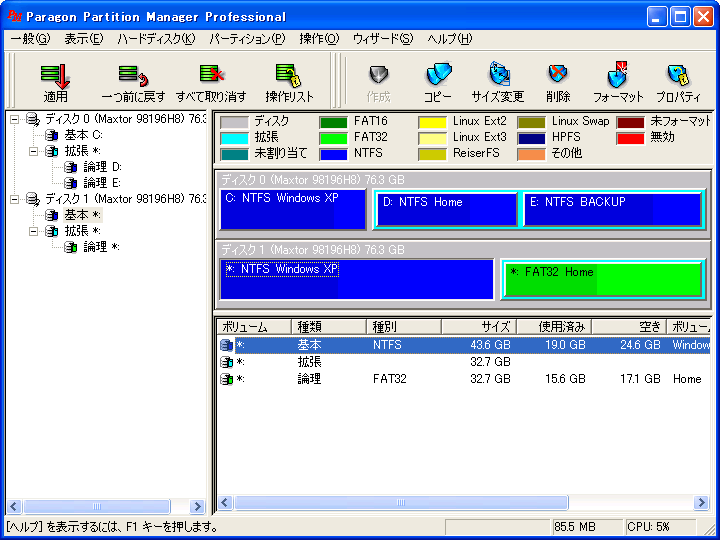Click the サイズ変更 resize icon

pos(498,74)
